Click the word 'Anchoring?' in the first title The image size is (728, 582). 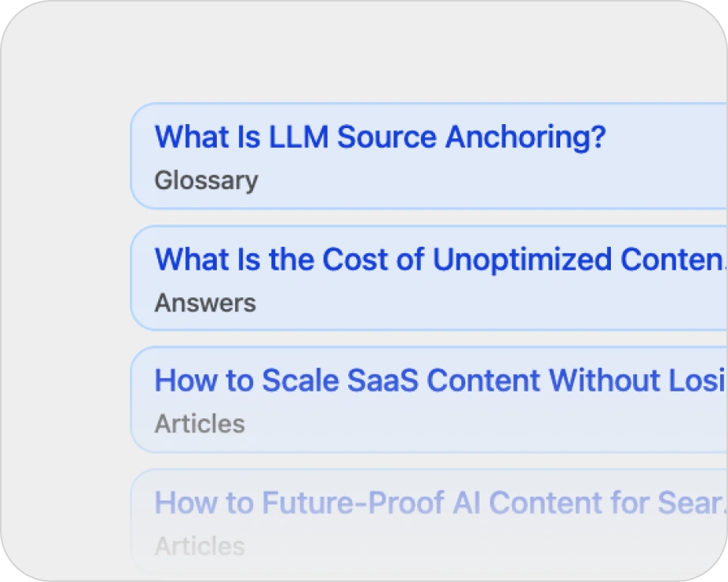click(525, 138)
